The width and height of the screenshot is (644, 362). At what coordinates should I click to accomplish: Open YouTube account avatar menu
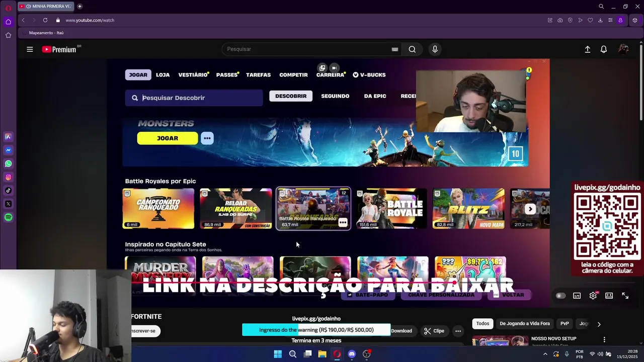coord(623,49)
